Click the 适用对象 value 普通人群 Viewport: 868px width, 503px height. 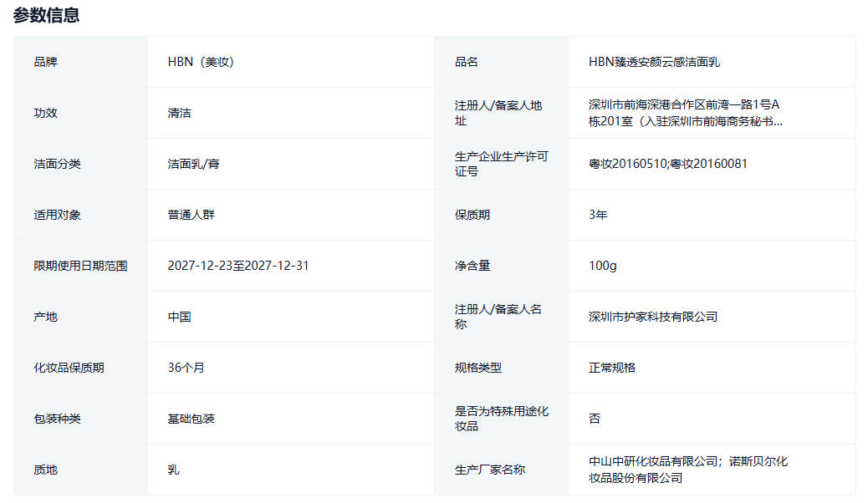click(x=191, y=215)
